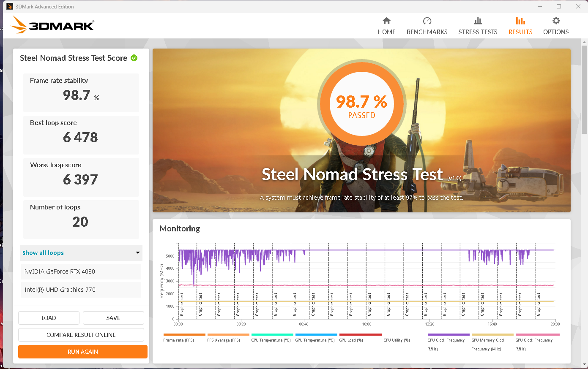The height and width of the screenshot is (369, 588).
Task: Click the scrollbar up arrow
Action: (585, 42)
